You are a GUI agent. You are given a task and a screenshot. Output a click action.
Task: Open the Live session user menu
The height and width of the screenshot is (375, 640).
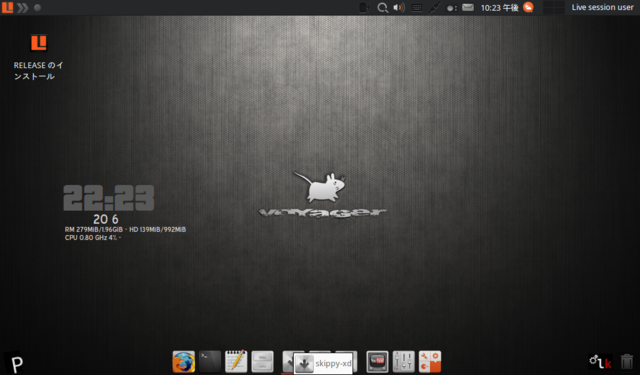(x=602, y=7)
